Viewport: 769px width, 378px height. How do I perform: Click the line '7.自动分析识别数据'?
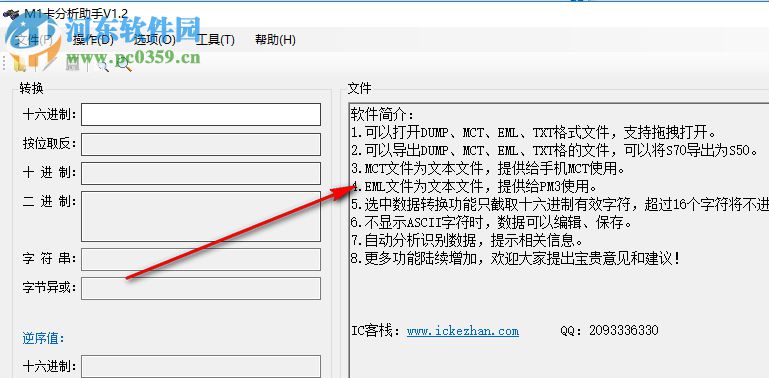[x=467, y=241]
